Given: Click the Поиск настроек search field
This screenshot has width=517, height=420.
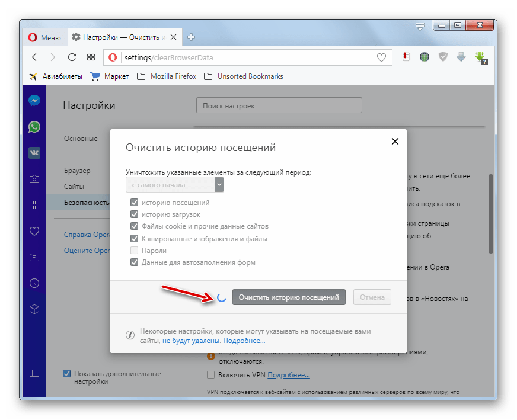Looking at the screenshot, I should point(279,105).
